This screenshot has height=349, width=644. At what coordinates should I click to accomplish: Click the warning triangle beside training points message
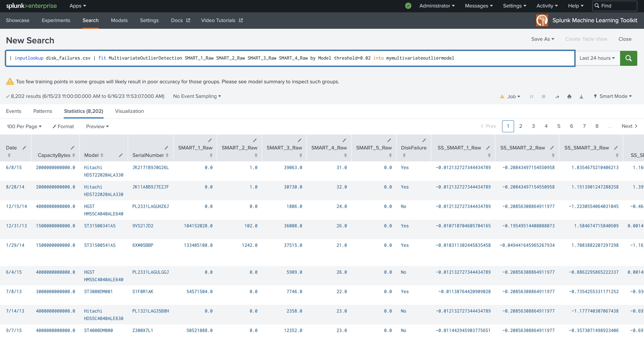click(x=10, y=81)
